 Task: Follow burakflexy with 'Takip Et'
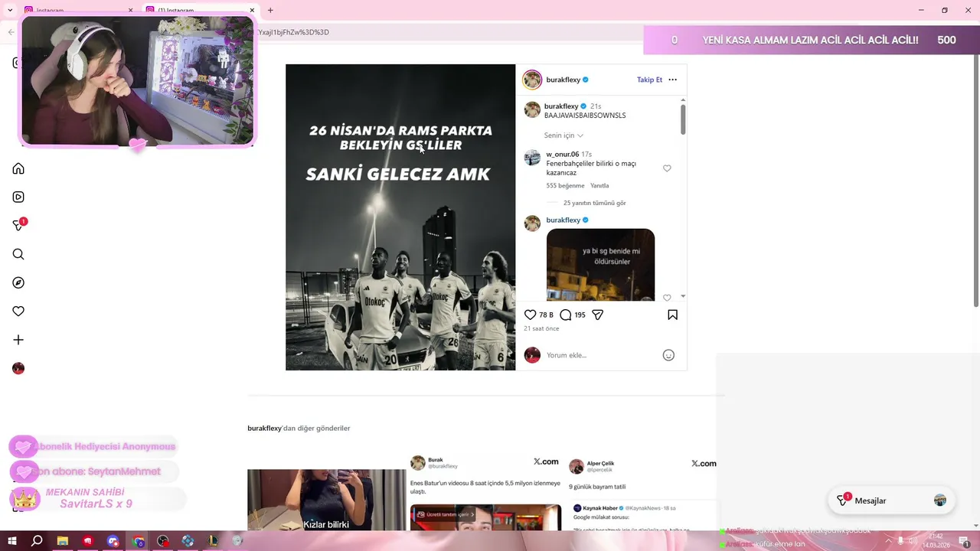pos(649,80)
